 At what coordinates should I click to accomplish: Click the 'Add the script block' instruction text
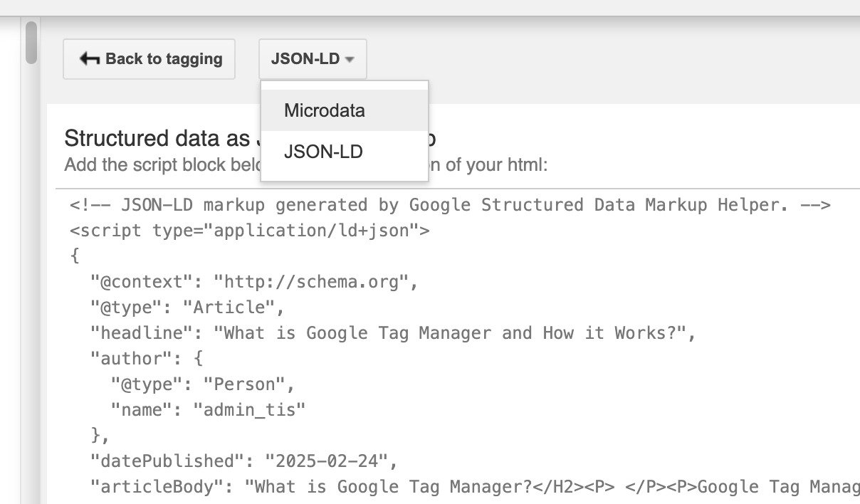pos(161,165)
